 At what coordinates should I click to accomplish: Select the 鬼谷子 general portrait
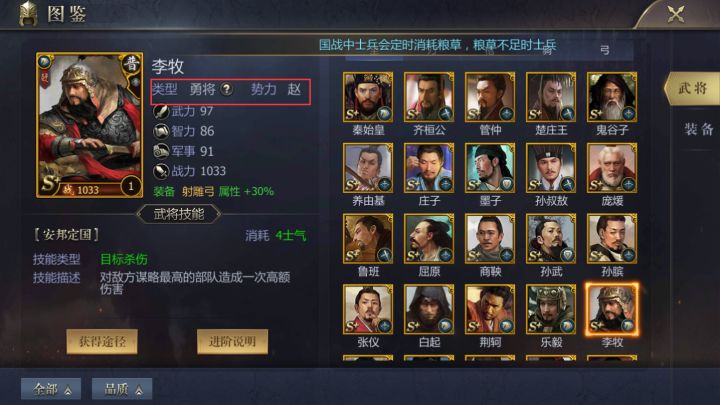click(612, 97)
